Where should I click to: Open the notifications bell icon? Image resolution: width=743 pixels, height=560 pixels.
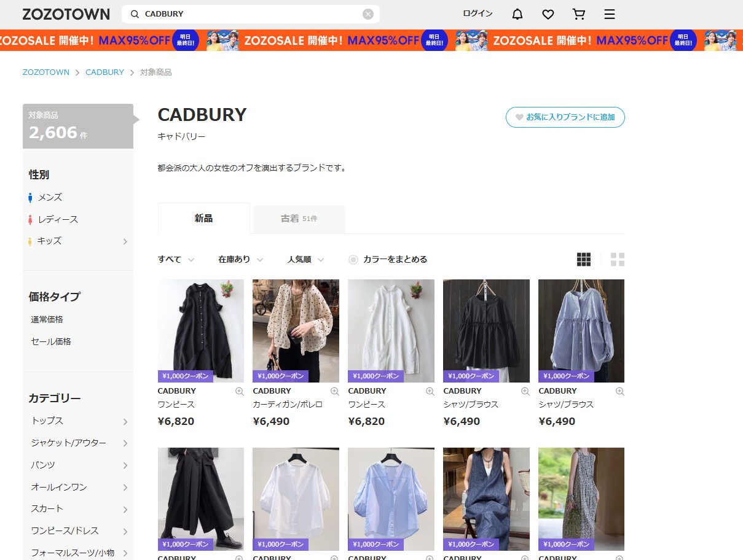[517, 14]
